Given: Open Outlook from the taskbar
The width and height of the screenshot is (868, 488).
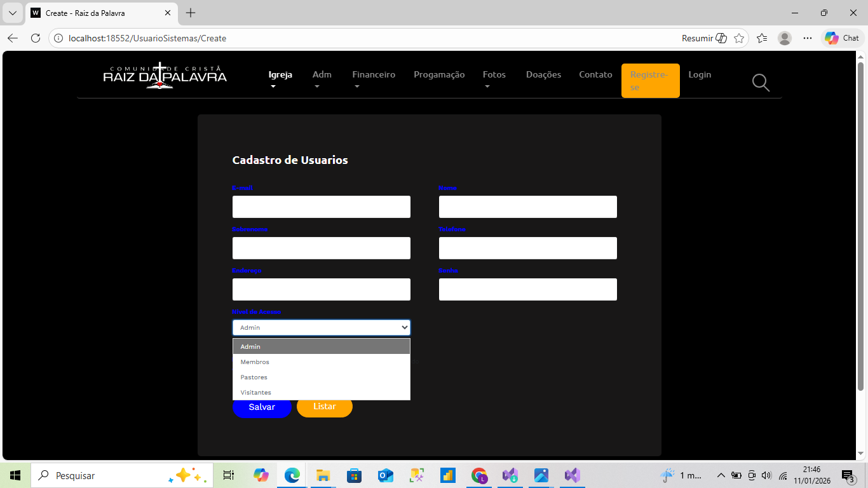Looking at the screenshot, I should (385, 475).
